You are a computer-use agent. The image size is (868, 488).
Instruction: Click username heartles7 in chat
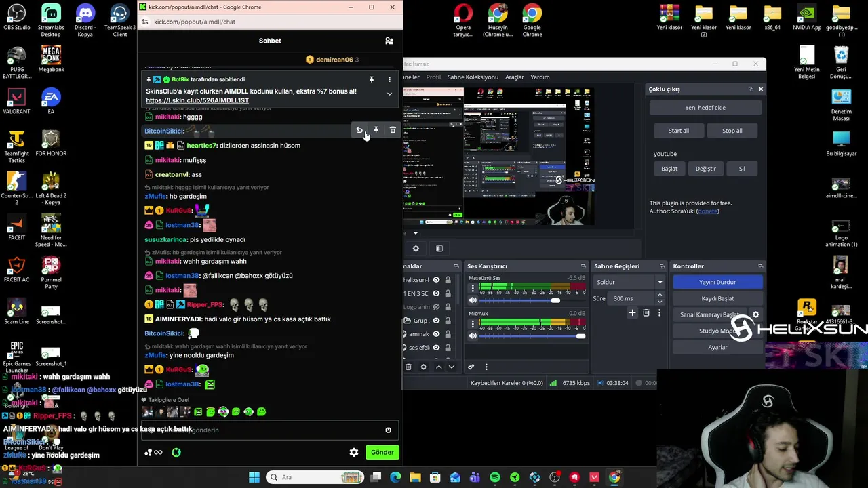click(x=202, y=146)
